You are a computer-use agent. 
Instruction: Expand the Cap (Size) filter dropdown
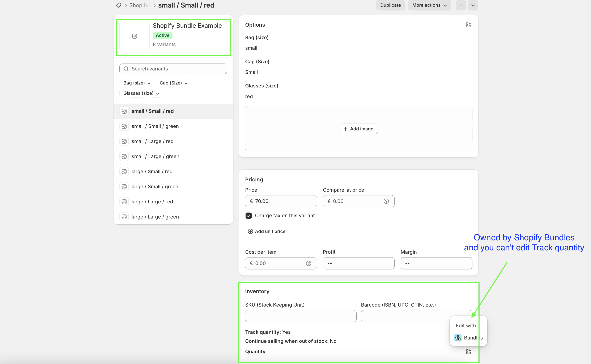click(174, 83)
